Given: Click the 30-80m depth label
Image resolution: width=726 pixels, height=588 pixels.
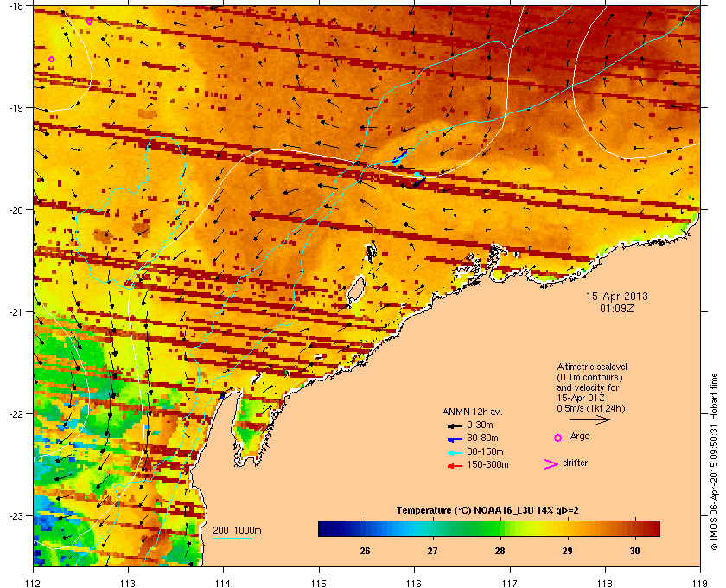Looking at the screenshot, I should [482, 438].
